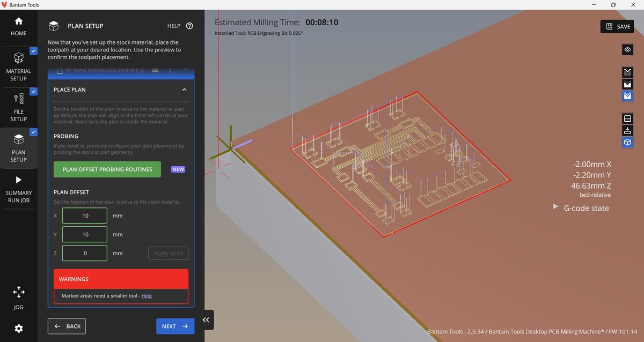Click the -2.00mm X coordinate readout
The width and height of the screenshot is (644, 342).
[592, 165]
